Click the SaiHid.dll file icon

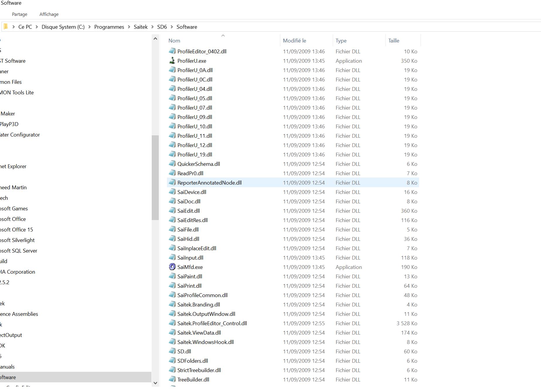pyautogui.click(x=172, y=239)
